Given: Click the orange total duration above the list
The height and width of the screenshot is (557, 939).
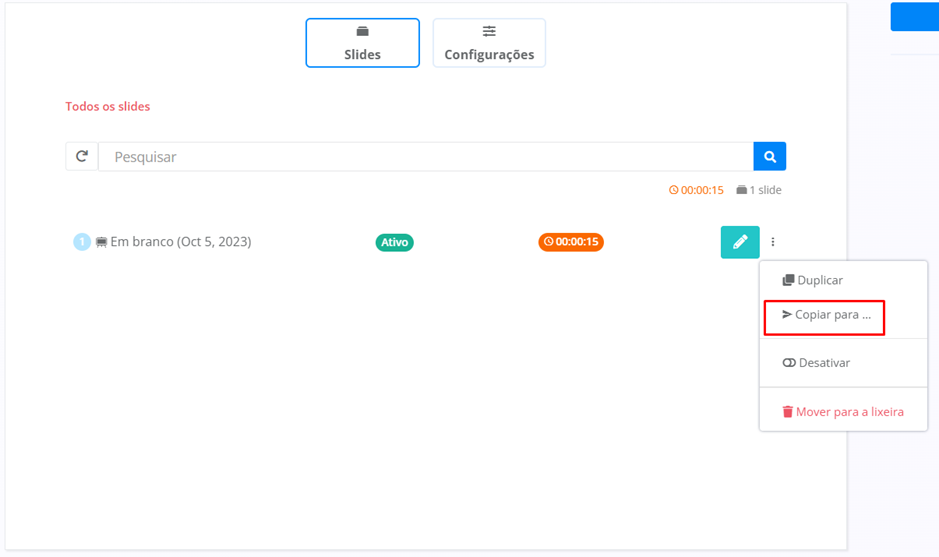Looking at the screenshot, I should (696, 190).
